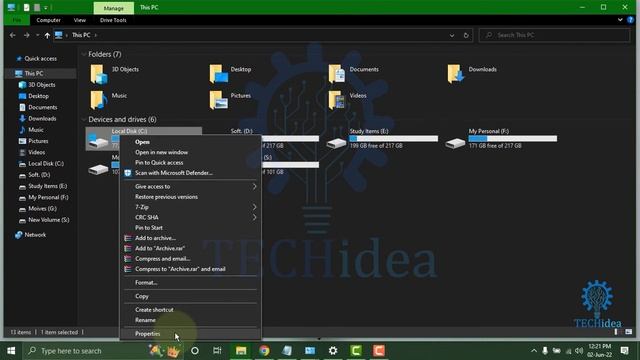This screenshot has width=640, height=360.
Task: Collapse Devices and drives (6) section
Action: tap(84, 120)
